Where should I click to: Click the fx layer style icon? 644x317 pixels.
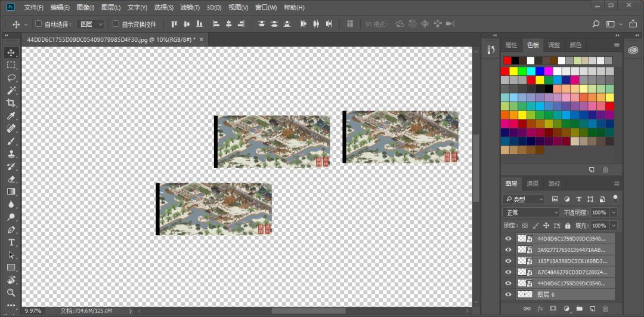(540, 308)
